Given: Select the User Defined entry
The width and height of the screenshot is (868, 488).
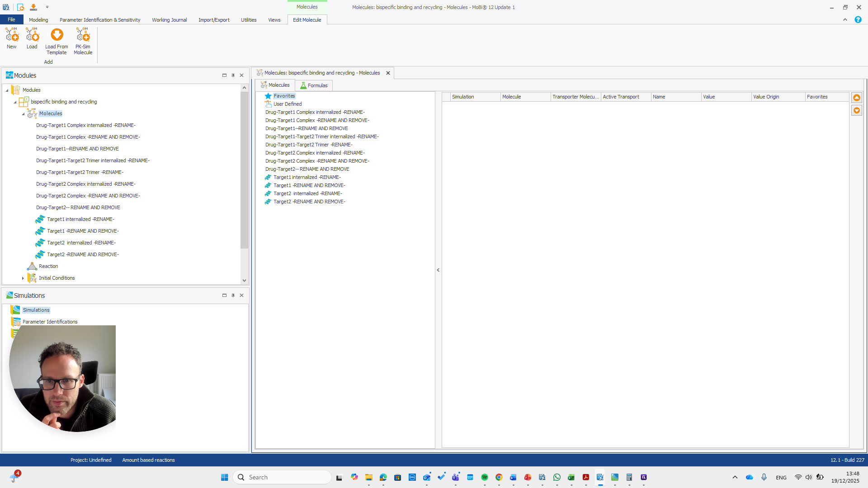Looking at the screenshot, I should (x=287, y=103).
